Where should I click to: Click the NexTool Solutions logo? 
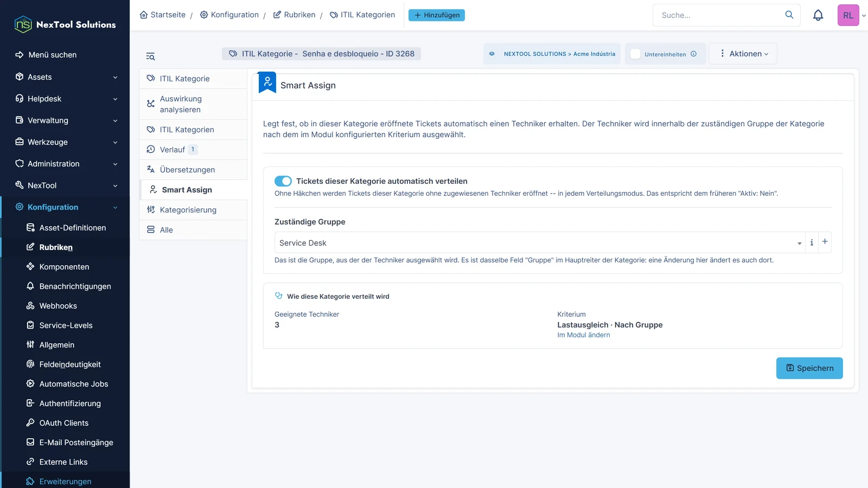point(65,24)
